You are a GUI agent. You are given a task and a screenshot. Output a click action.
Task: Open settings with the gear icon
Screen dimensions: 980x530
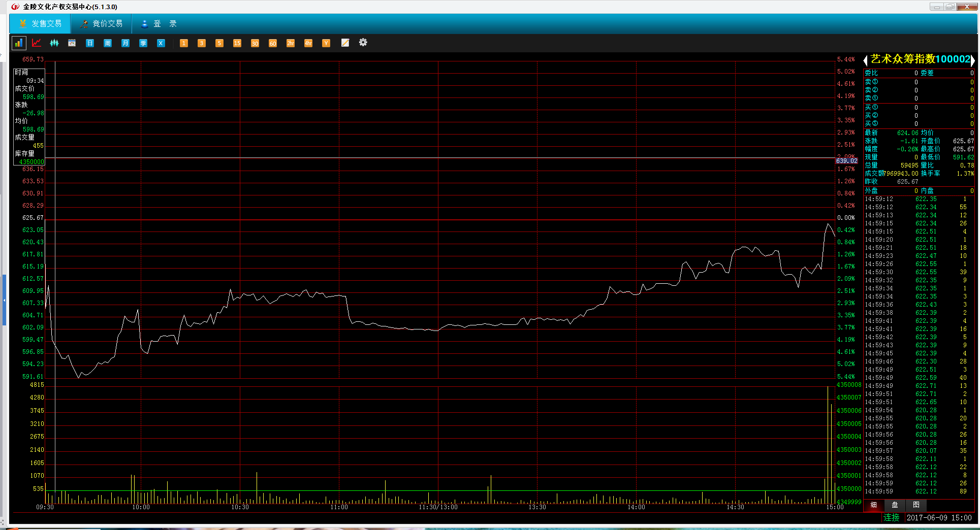coord(363,43)
